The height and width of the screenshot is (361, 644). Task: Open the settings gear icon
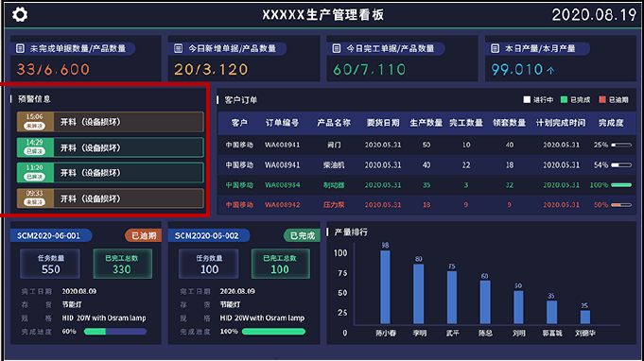(20, 15)
